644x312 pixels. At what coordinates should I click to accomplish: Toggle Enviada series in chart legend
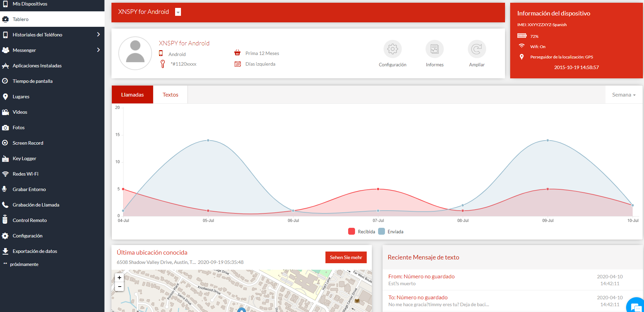pos(391,232)
